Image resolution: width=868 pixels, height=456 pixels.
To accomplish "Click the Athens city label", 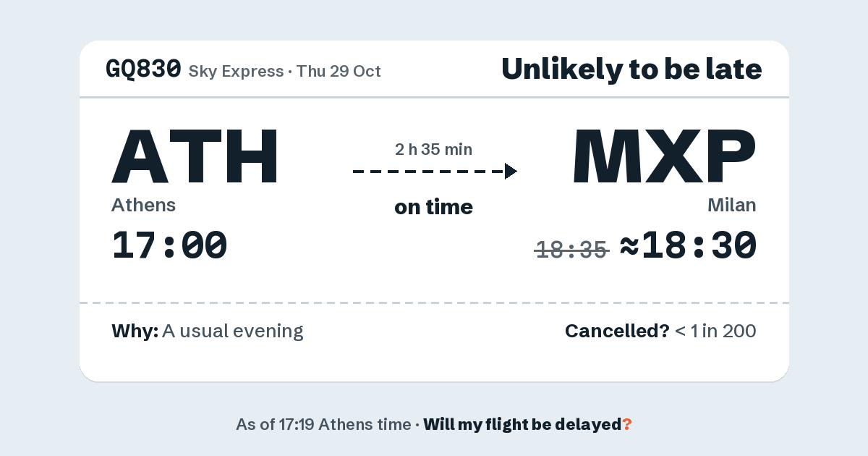I will point(143,205).
